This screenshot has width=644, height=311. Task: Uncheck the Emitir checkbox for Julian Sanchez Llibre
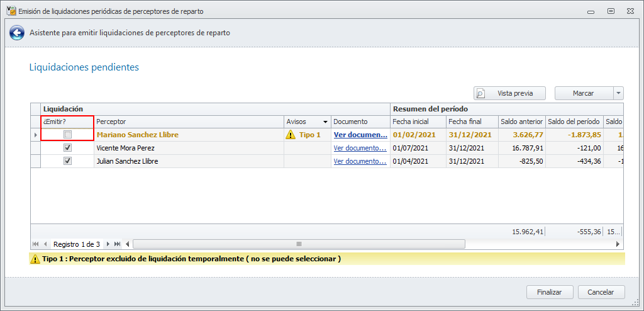click(x=68, y=161)
